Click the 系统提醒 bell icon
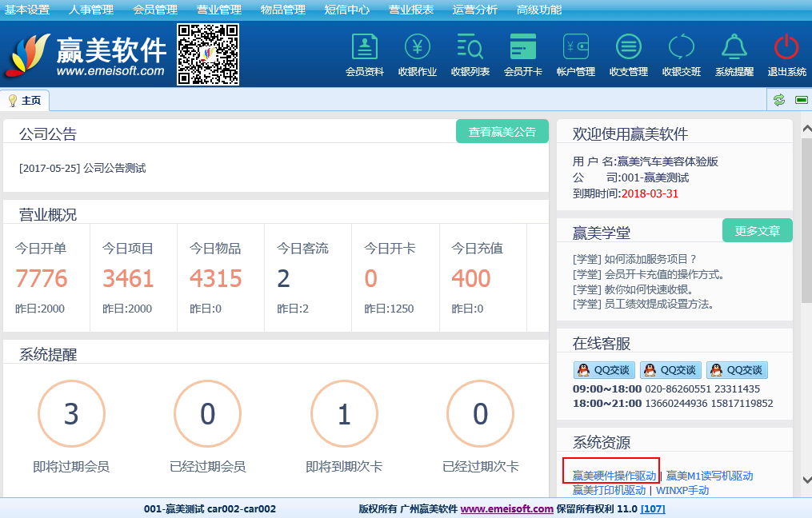This screenshot has width=812, height=518. [734, 48]
